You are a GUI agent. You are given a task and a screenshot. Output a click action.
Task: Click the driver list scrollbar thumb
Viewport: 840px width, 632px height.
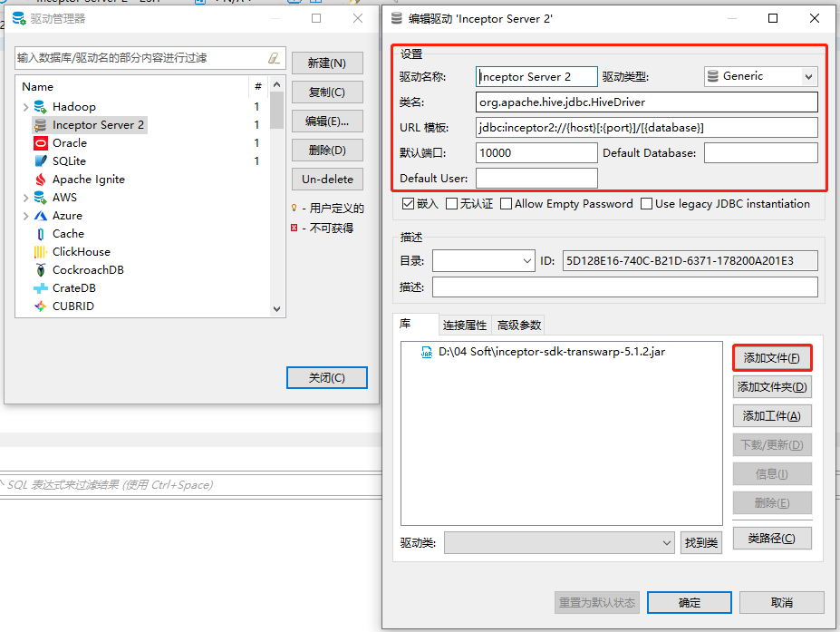(x=276, y=111)
